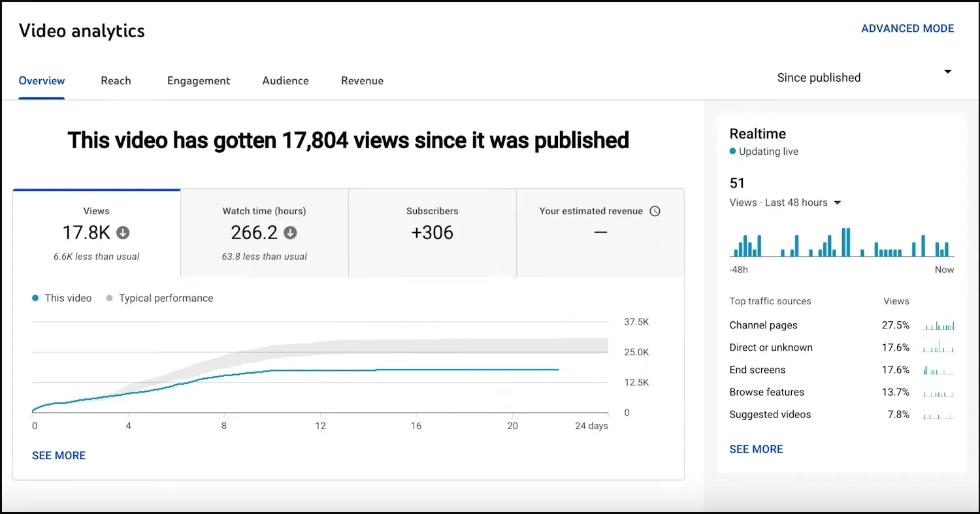Click the Your estimated revenue metric card
The width and height of the screenshot is (980, 514).
tap(600, 233)
